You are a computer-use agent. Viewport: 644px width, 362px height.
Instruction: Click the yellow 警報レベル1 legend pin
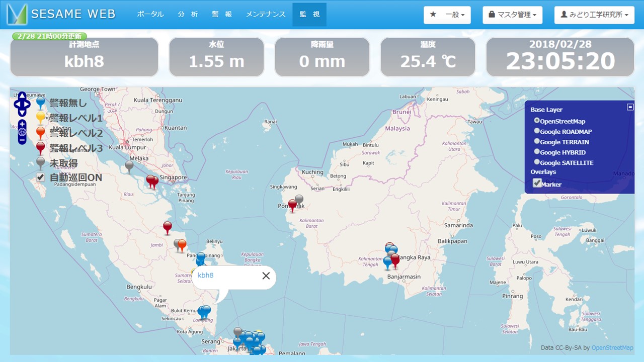(41, 119)
